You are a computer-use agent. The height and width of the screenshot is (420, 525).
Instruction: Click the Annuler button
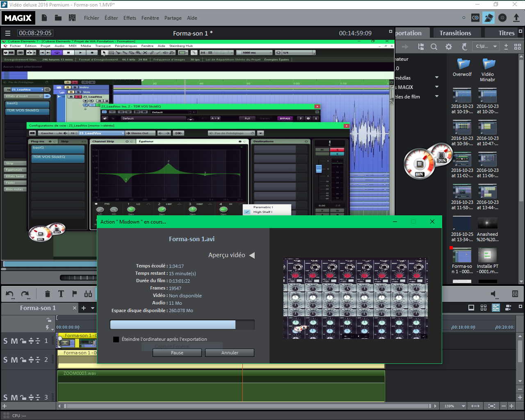tap(230, 353)
